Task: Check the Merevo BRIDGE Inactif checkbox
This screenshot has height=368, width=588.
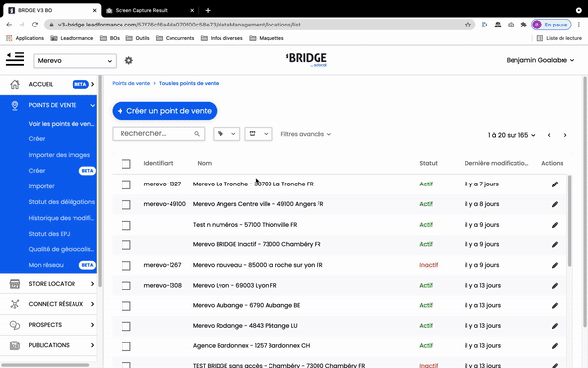Action: (126, 245)
